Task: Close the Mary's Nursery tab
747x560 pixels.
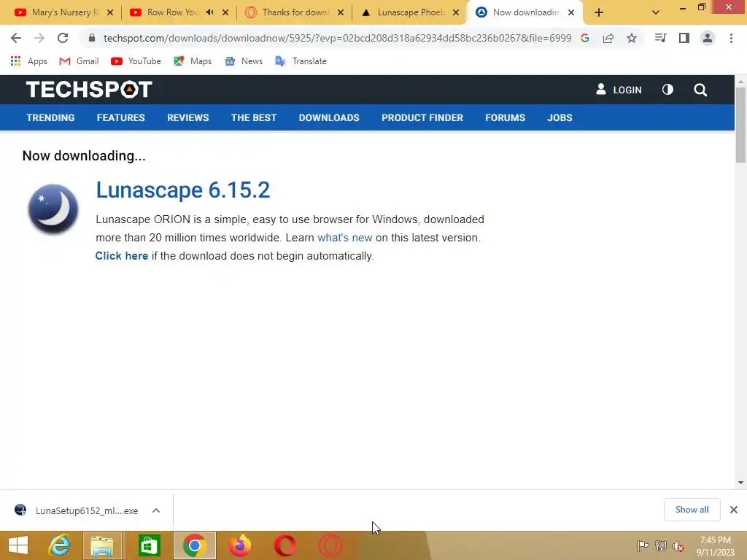Action: pos(110,12)
